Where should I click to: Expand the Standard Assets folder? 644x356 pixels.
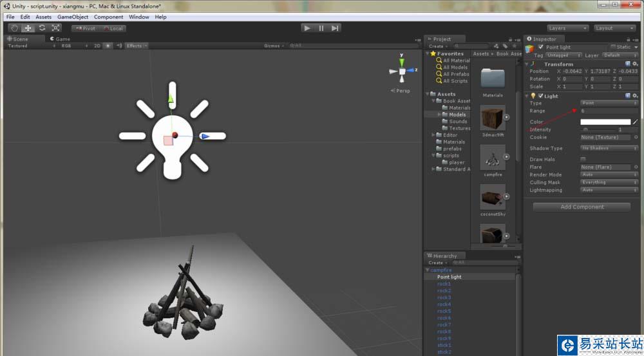tap(433, 169)
